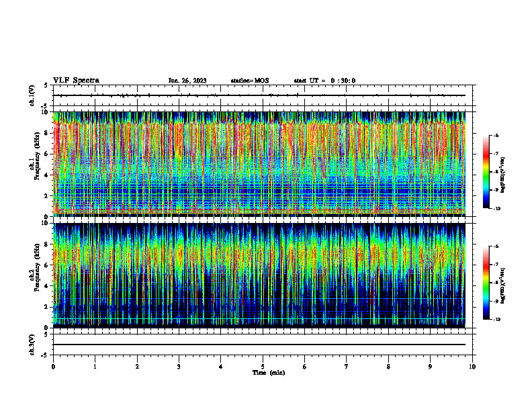Click the "station=MOS" header label

coord(250,81)
